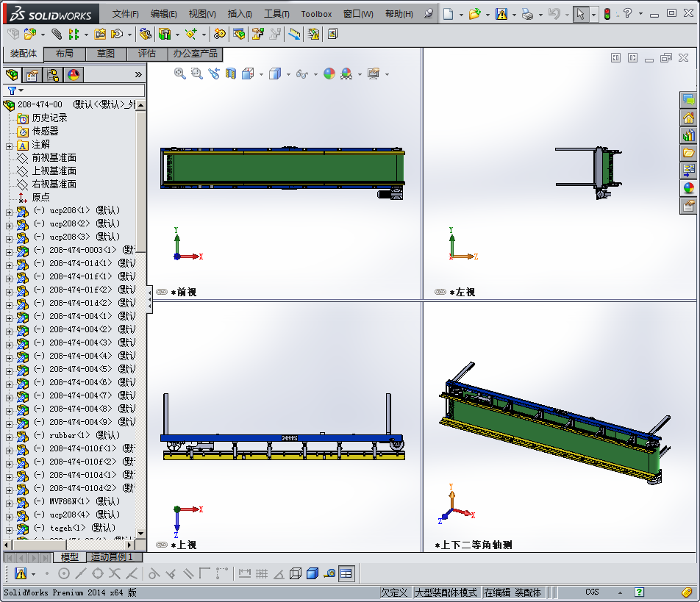The height and width of the screenshot is (602, 700).
Task: Open the 文件(F) menu
Action: [x=126, y=14]
